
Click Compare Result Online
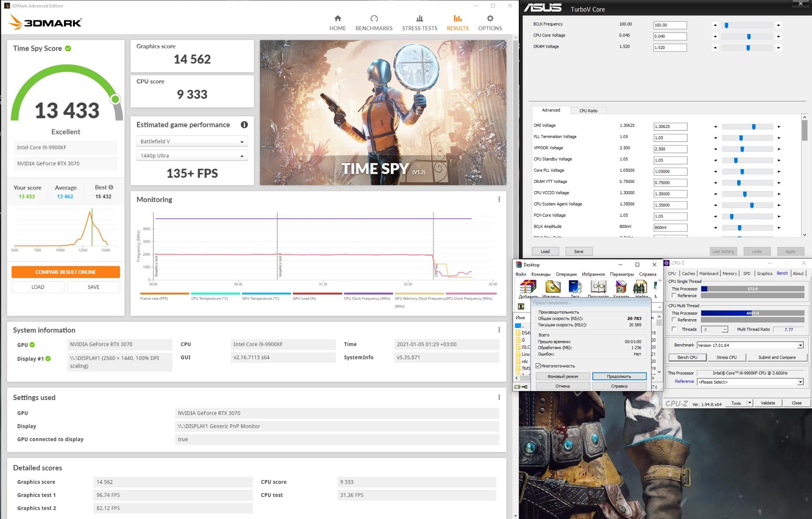pyautogui.click(x=66, y=272)
